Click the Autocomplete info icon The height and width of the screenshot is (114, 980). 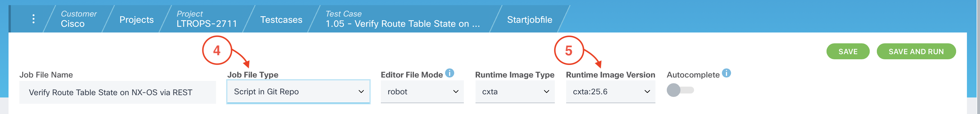click(x=726, y=73)
